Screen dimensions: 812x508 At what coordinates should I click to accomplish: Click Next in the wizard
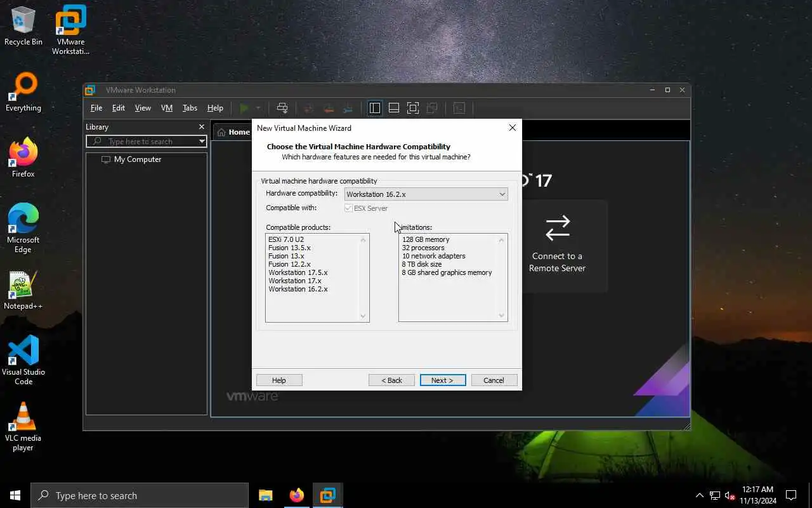tap(443, 380)
